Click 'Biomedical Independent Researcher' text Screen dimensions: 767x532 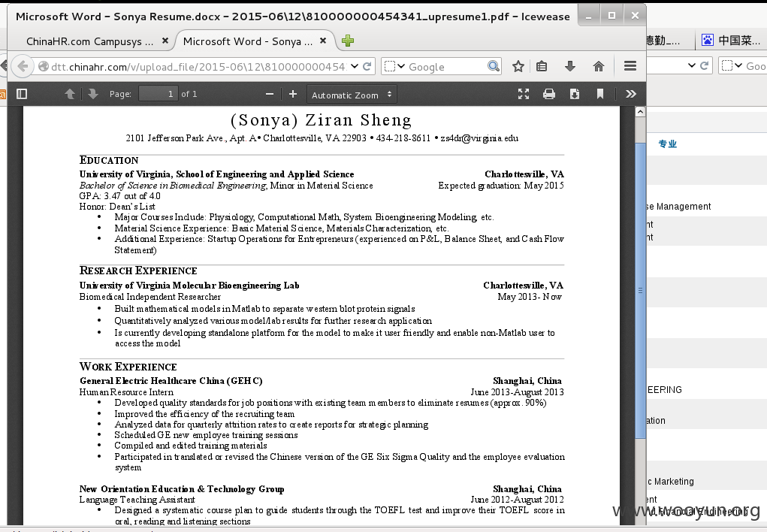coord(150,297)
